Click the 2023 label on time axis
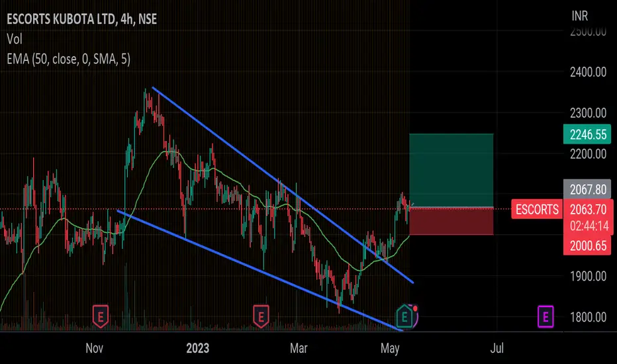Screen dimensions: 617x364 pyautogui.click(x=197, y=348)
